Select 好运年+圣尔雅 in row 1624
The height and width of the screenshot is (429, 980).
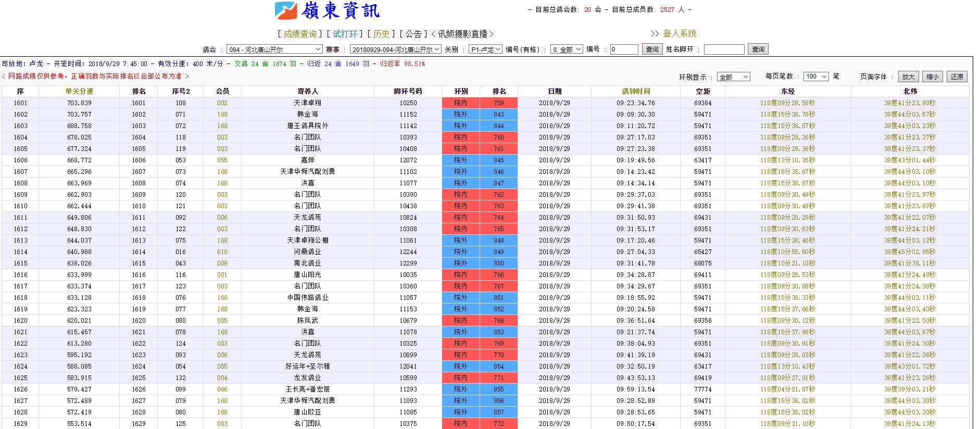coord(308,367)
